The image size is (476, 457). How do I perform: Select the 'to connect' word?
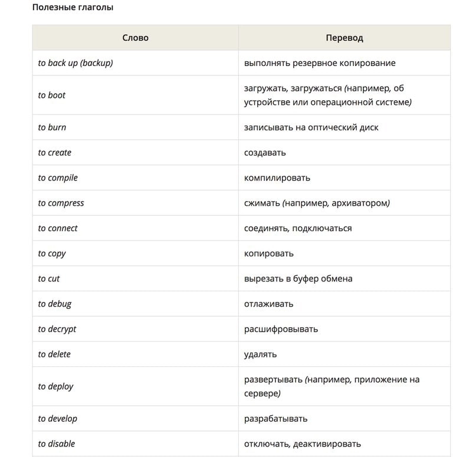click(x=58, y=228)
